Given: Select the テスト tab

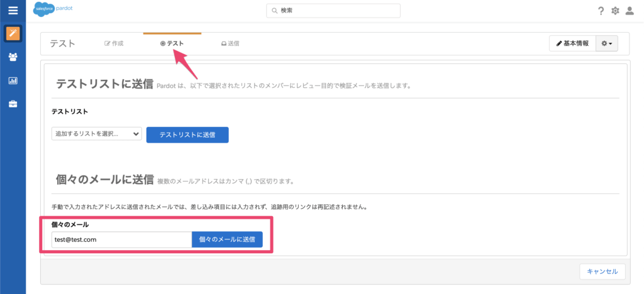Looking at the screenshot, I should tap(172, 43).
